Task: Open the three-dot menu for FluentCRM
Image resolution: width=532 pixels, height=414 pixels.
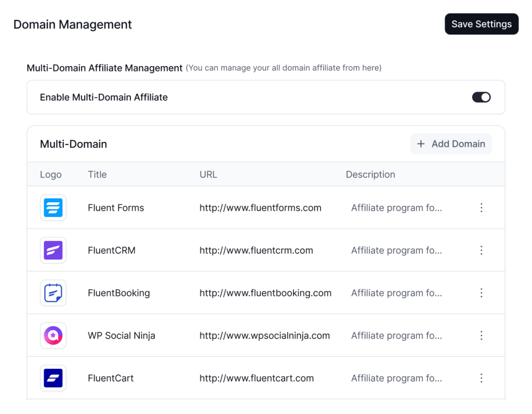Action: coord(481,250)
